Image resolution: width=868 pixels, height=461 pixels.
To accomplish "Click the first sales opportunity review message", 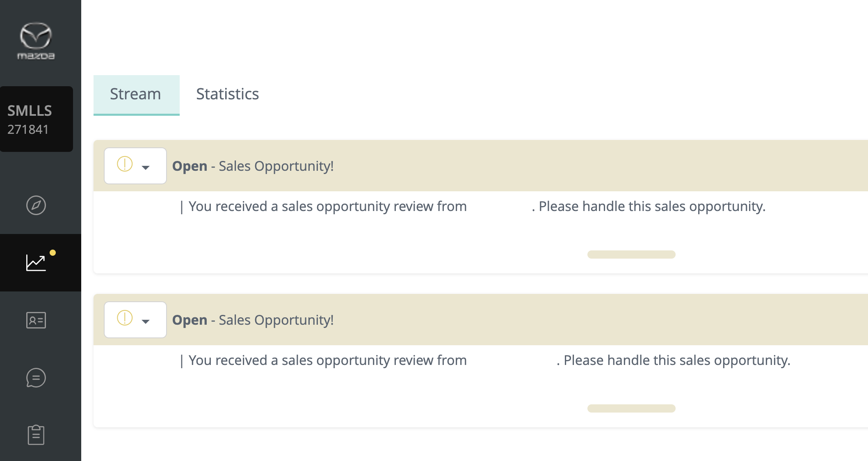I will [473, 206].
